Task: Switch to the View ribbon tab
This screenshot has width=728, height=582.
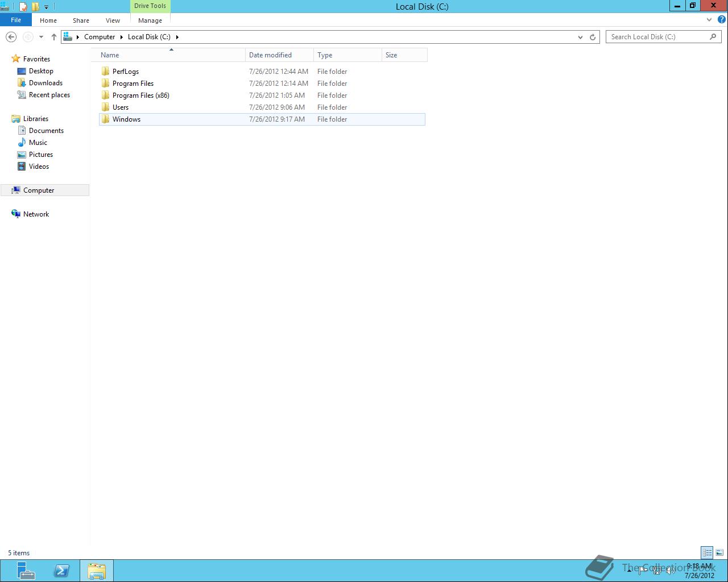Action: [x=113, y=20]
